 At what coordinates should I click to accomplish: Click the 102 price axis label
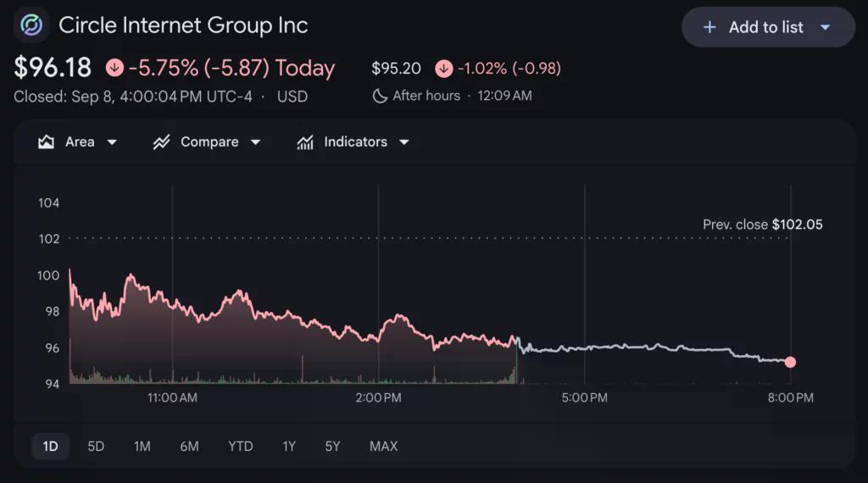pyautogui.click(x=48, y=239)
